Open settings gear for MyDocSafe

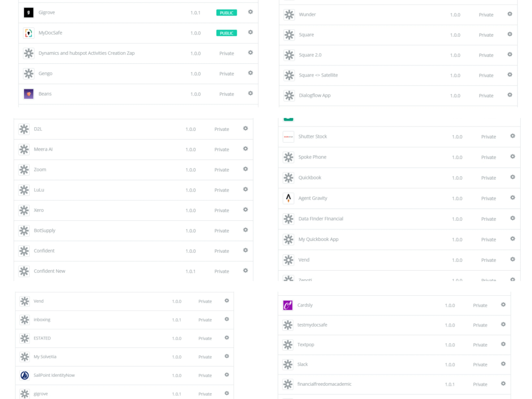pyautogui.click(x=251, y=32)
